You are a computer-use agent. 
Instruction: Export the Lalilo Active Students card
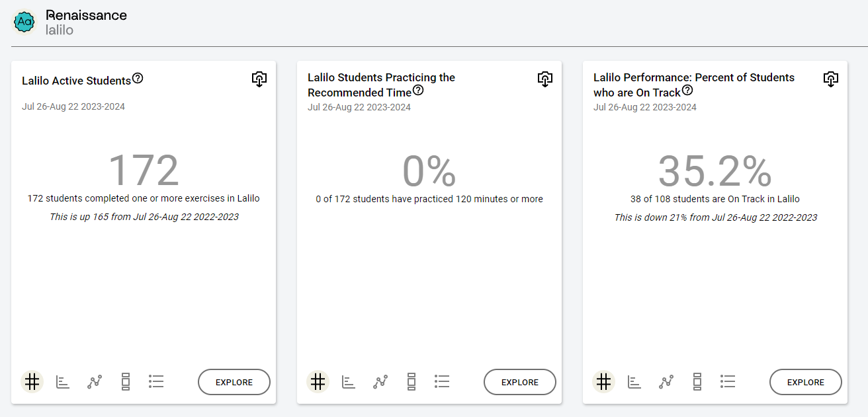click(x=259, y=79)
